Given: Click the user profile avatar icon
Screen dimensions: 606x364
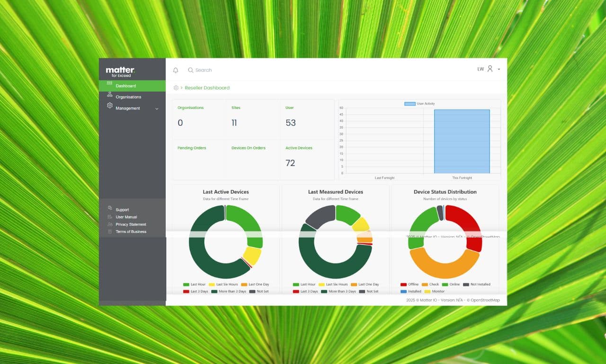Looking at the screenshot, I should click(490, 69).
